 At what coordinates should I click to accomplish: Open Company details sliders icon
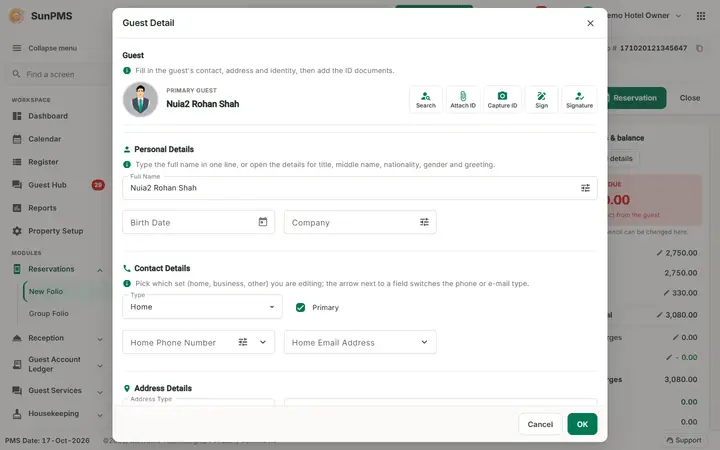tap(424, 222)
